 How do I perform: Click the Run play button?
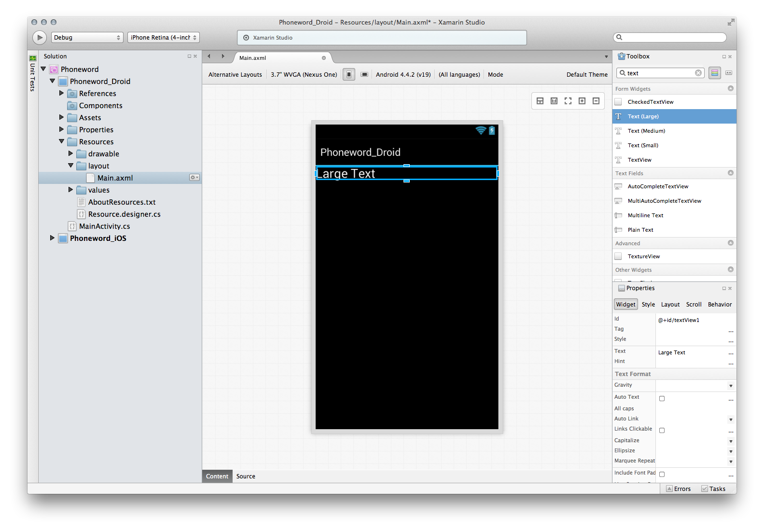click(40, 38)
